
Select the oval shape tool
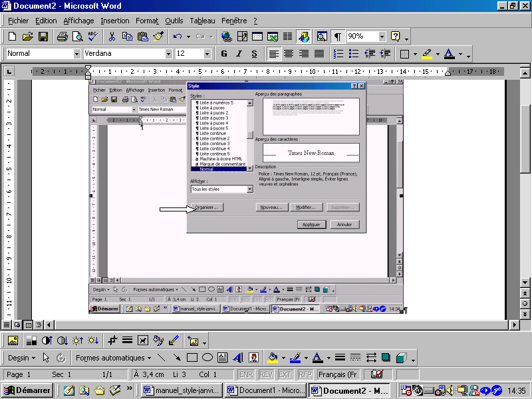pyautogui.click(x=207, y=358)
